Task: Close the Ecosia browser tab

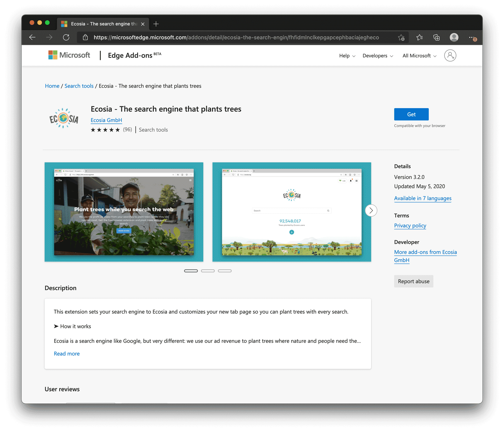Action: coord(143,24)
